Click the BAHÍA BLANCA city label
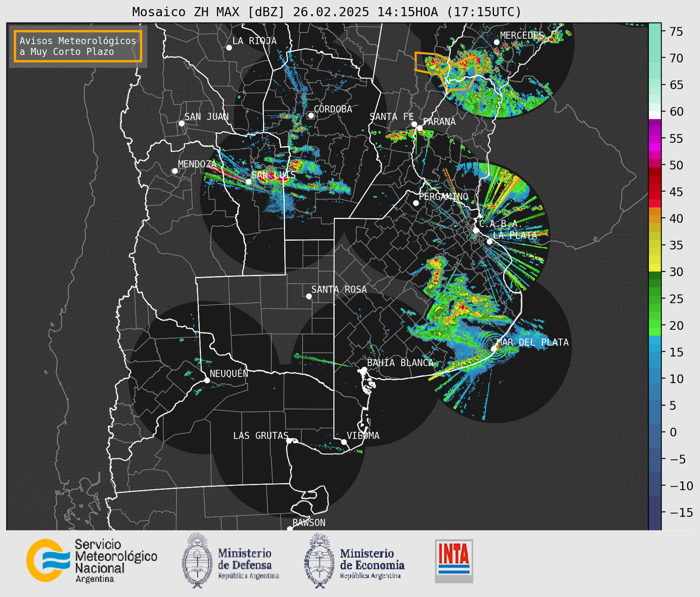The height and width of the screenshot is (597, 700). [400, 363]
